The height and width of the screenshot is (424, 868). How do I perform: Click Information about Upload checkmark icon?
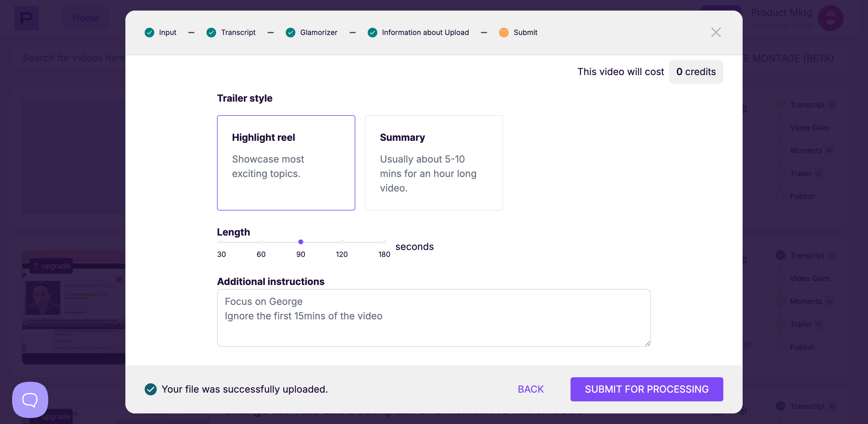[x=372, y=32]
